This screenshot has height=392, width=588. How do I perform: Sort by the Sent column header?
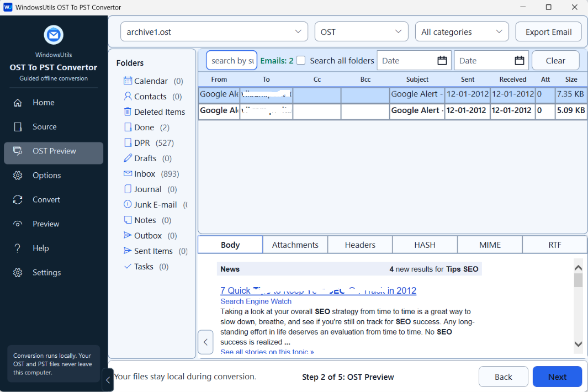(x=468, y=79)
